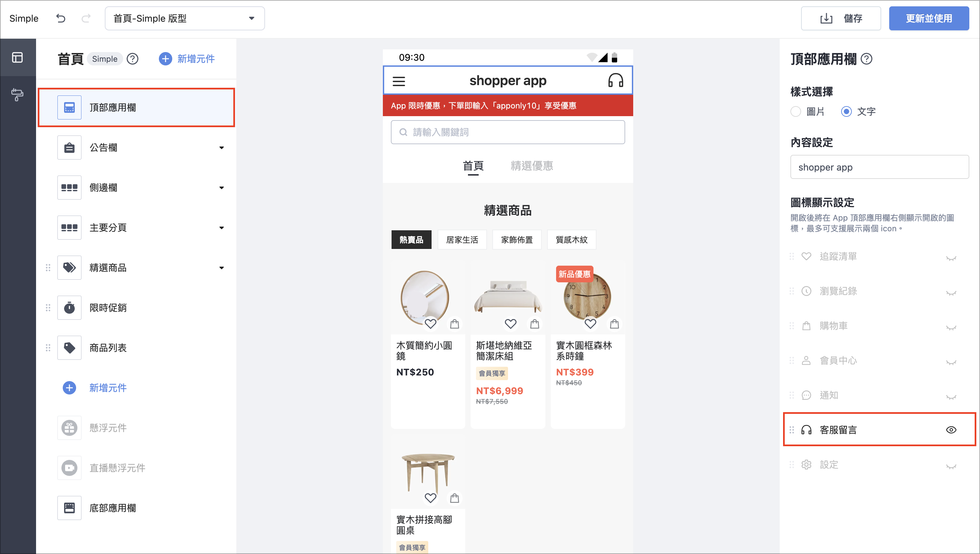Tap the headphone icon in preview header
Screen dimensions: 980x554
[615, 80]
